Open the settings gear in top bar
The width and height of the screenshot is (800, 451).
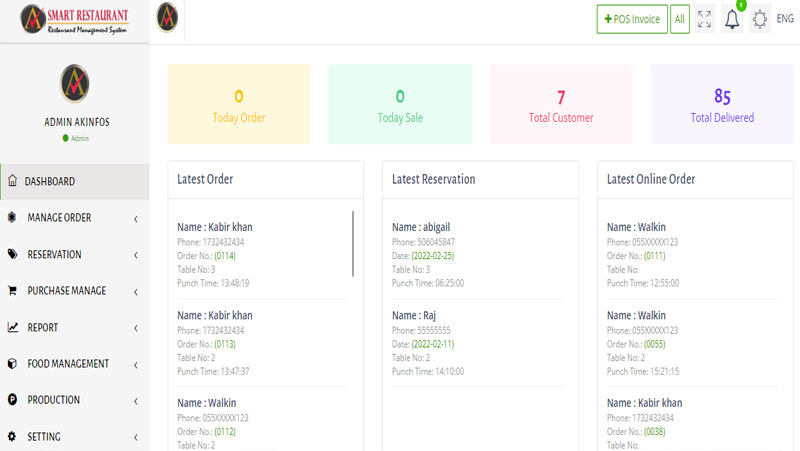[760, 19]
